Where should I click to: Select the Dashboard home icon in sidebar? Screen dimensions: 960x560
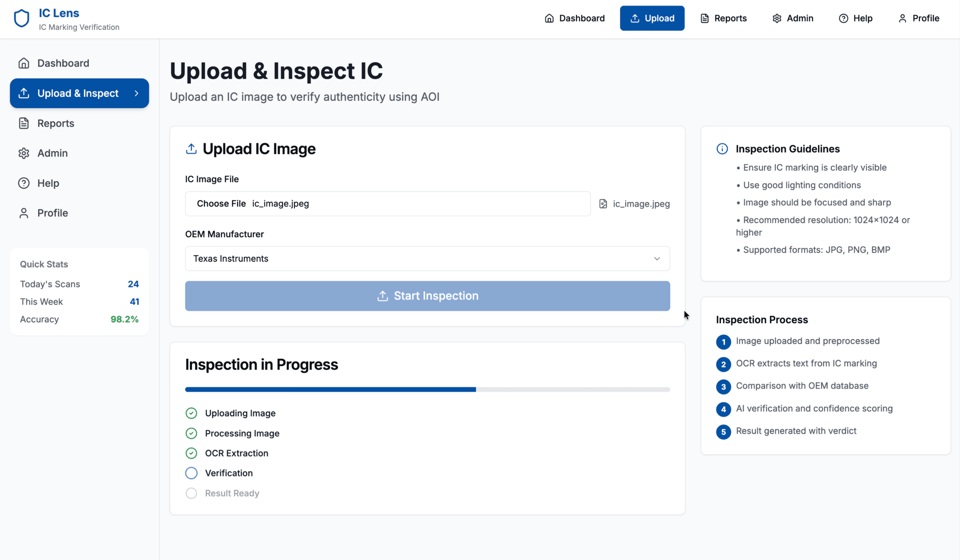24,63
